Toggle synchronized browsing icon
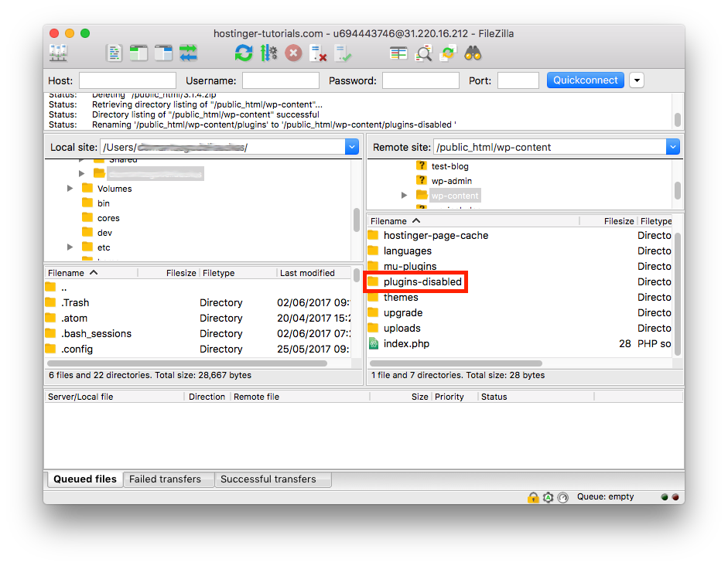The width and height of the screenshot is (728, 566). (448, 53)
